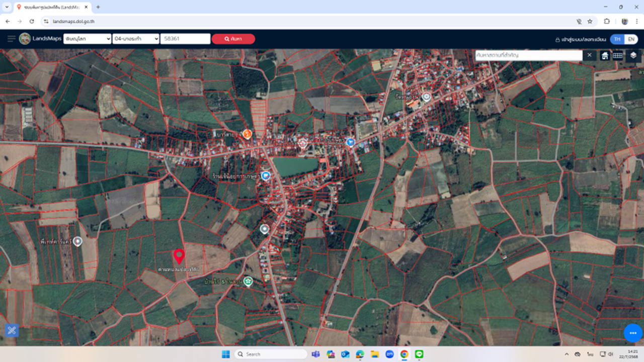The width and height of the screenshot is (644, 362).
Task: Click the green marker near bottom center
Action: click(x=248, y=281)
